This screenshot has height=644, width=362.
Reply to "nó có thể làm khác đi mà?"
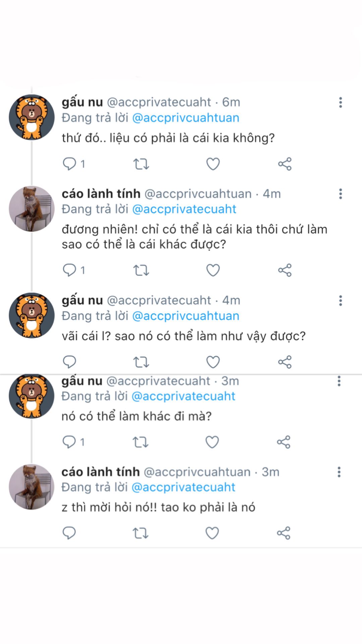click(x=69, y=442)
